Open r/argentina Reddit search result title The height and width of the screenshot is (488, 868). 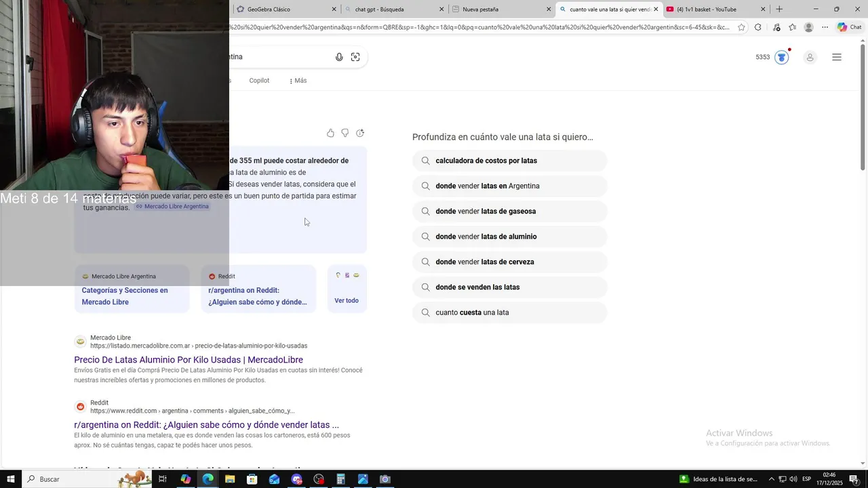(207, 425)
